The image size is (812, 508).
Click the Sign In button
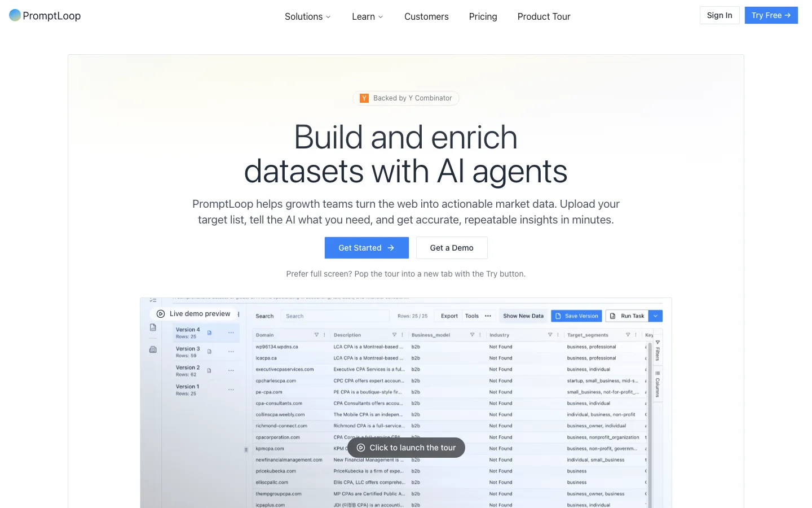720,15
